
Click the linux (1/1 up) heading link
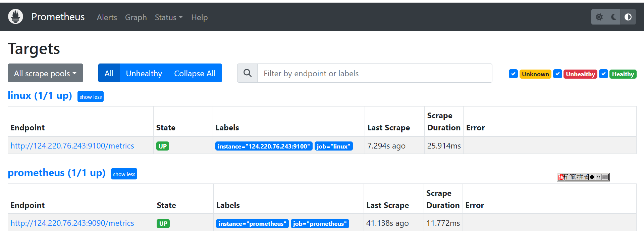click(40, 95)
